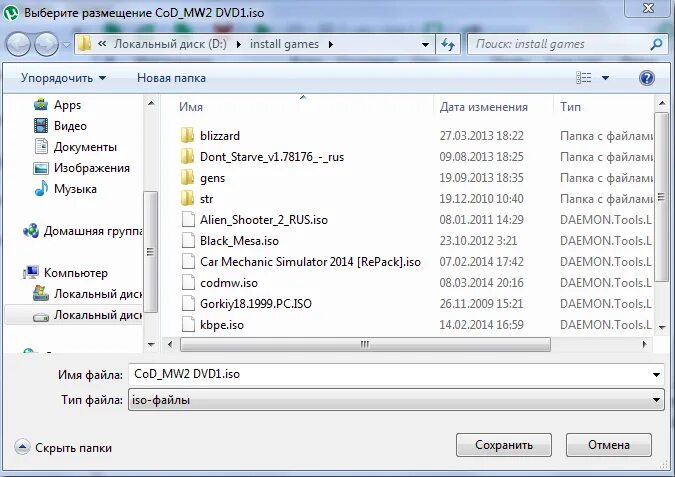Click the double chevron in address path

point(102,43)
